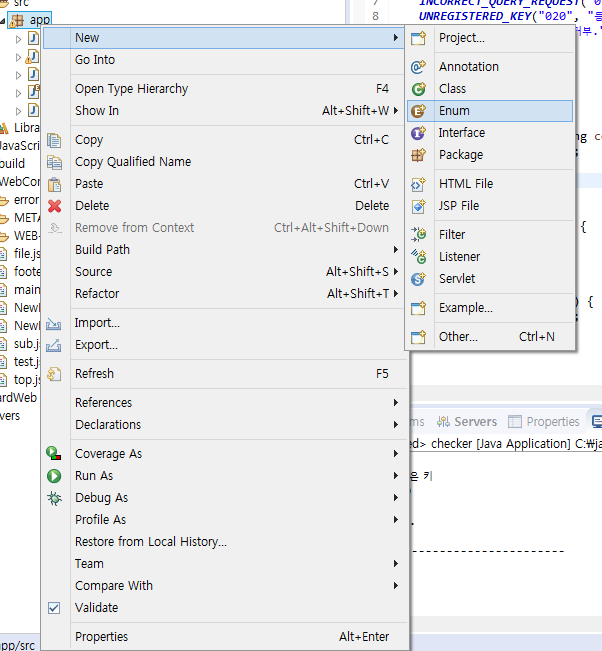Choose JSP File menu entry

(490, 206)
